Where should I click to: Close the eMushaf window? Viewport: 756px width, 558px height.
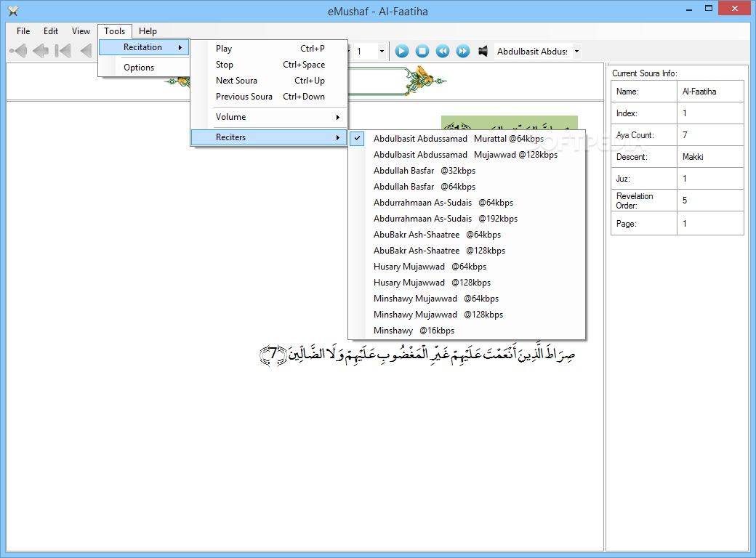click(x=734, y=8)
